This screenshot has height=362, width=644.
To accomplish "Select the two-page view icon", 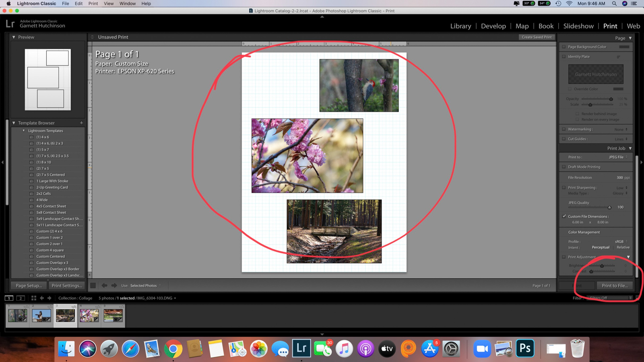I will click(21, 298).
